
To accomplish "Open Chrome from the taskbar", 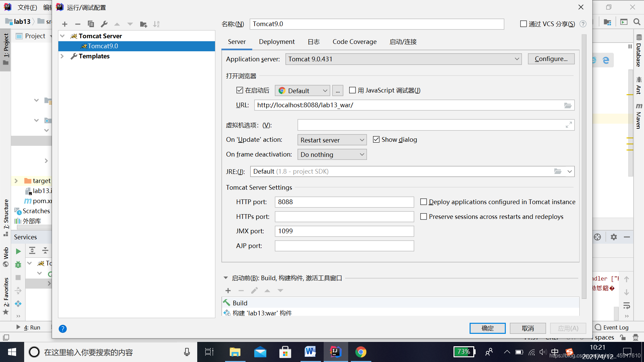I will coord(361,352).
